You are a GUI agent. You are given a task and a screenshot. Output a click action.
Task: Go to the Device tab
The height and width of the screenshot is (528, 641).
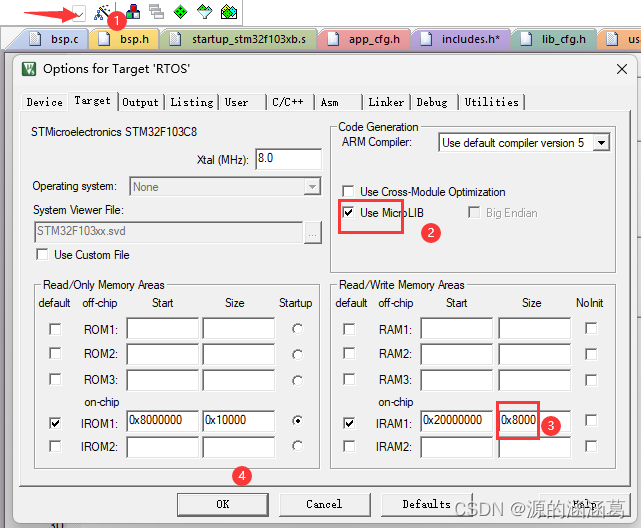45,102
